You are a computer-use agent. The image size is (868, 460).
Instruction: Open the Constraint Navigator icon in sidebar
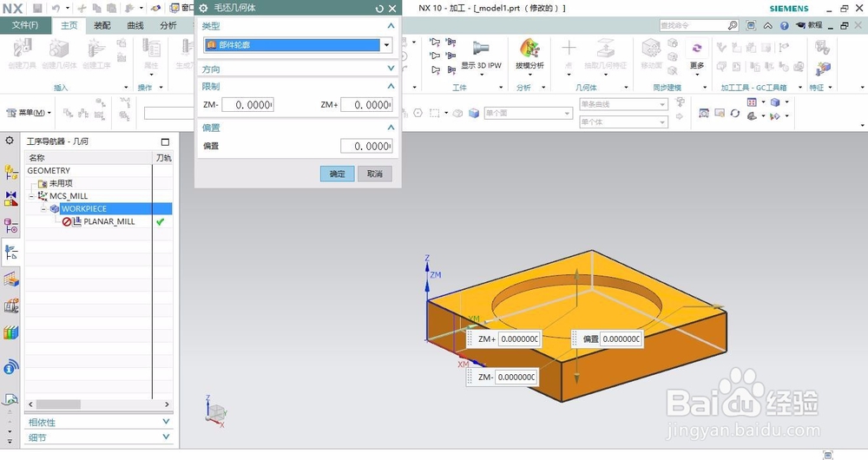11,198
